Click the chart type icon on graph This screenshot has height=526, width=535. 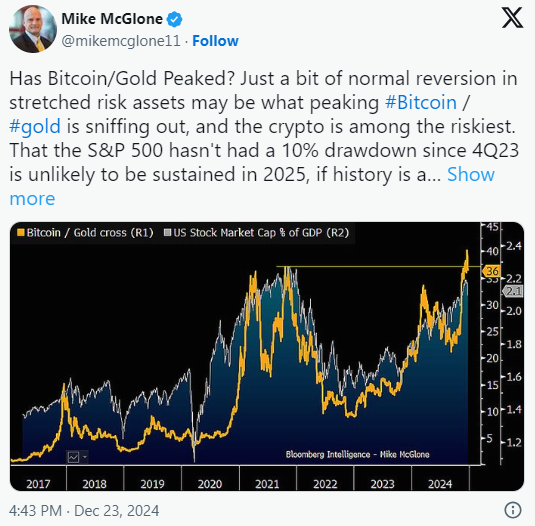tap(73, 457)
